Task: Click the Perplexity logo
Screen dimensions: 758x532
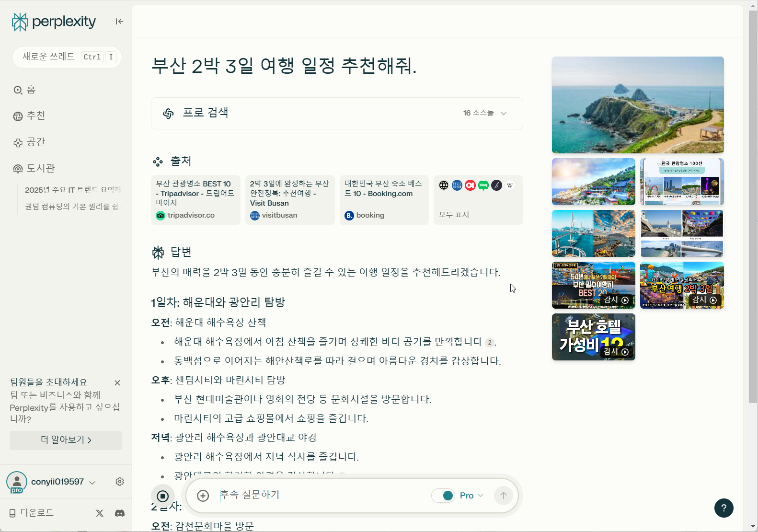Action: pos(54,22)
